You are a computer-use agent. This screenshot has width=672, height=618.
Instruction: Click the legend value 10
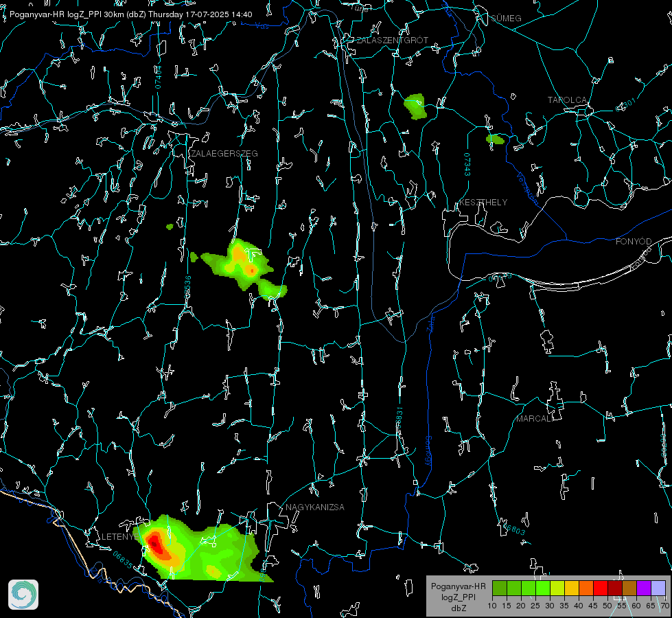click(492, 606)
